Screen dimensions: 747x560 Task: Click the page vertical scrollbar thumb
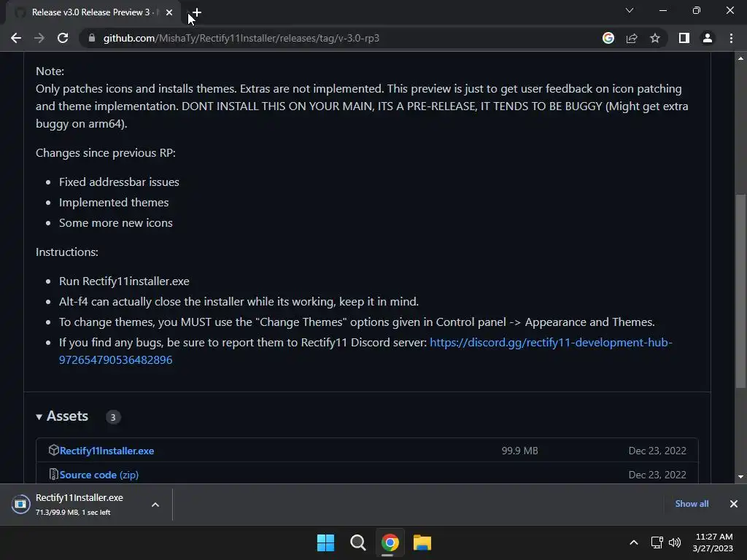click(740, 290)
